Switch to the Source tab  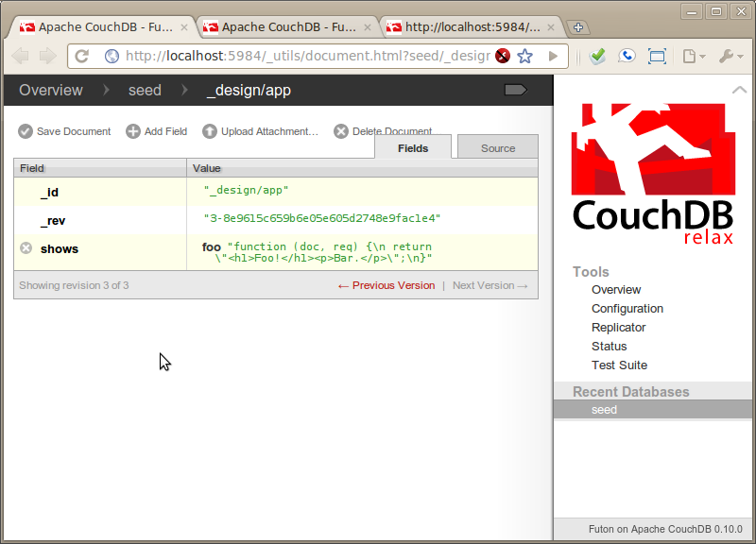point(497,146)
